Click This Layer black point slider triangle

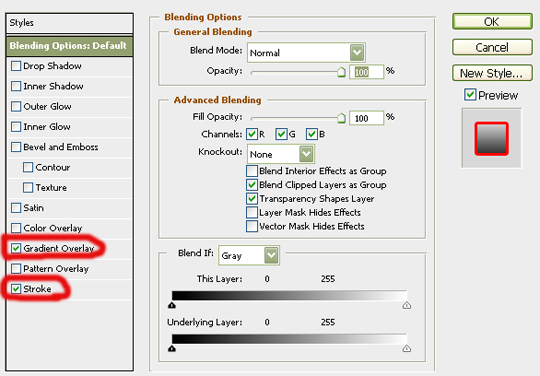[172, 305]
